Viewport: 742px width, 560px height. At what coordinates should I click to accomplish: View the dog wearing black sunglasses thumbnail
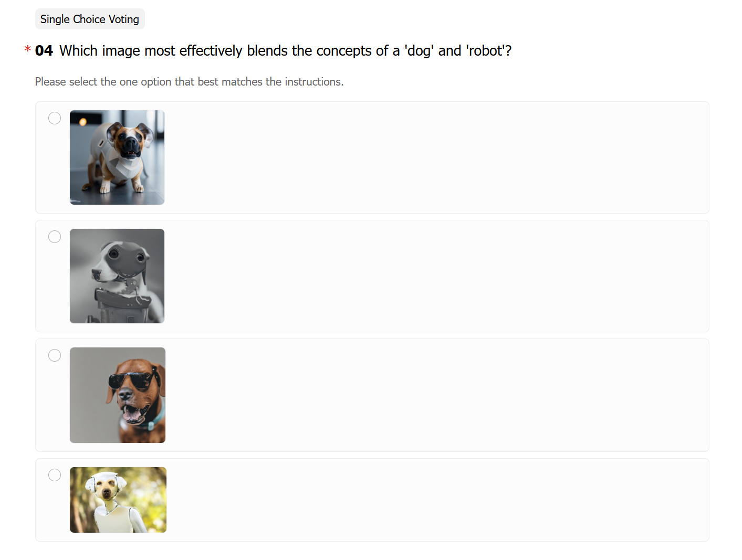point(118,395)
